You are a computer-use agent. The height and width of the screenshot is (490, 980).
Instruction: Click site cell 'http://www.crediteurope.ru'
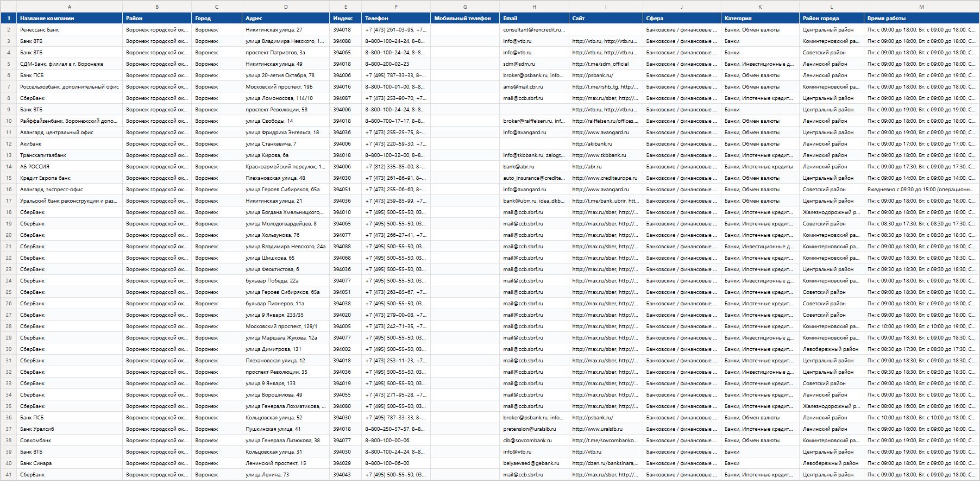click(x=606, y=178)
